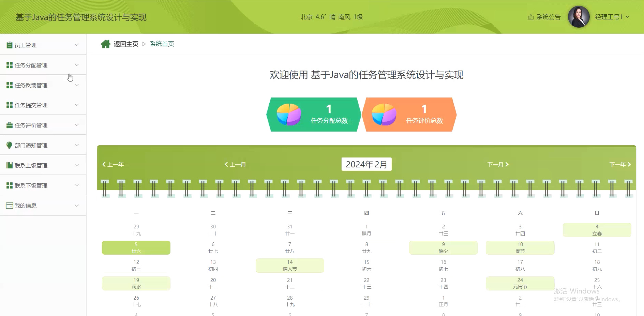Select date 20 十一
Image resolution: width=644 pixels, height=316 pixels.
click(x=213, y=283)
